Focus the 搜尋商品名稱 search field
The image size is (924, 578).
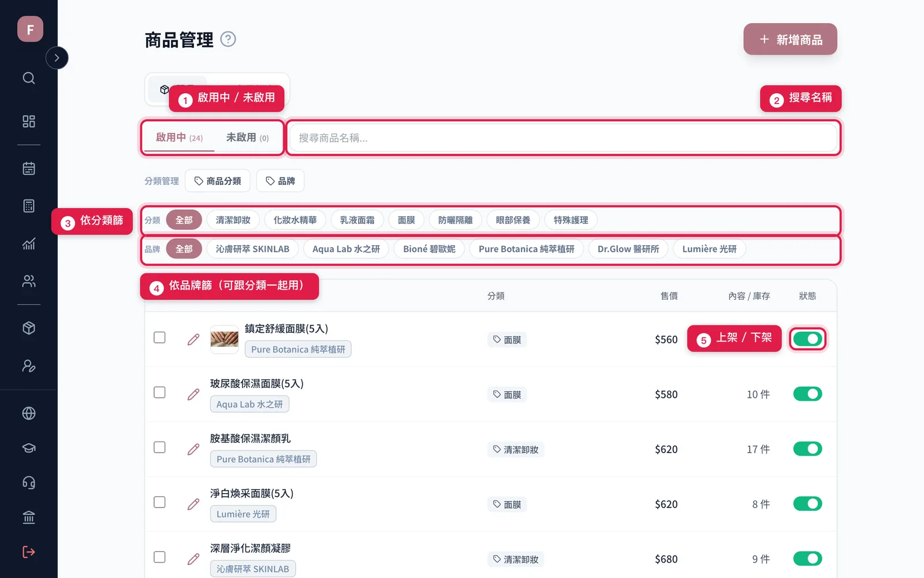tap(563, 138)
